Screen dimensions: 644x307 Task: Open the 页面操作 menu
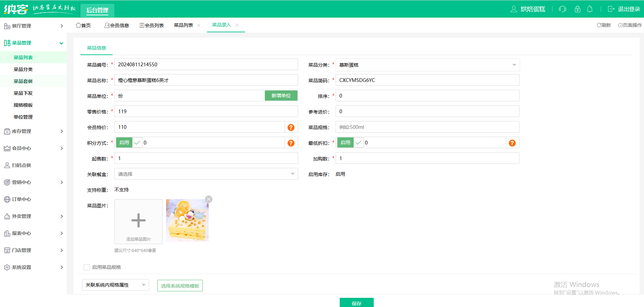(630, 25)
